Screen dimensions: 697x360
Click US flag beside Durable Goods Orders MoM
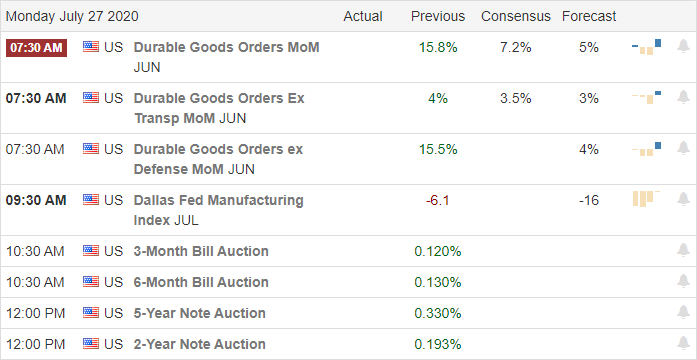pos(91,47)
